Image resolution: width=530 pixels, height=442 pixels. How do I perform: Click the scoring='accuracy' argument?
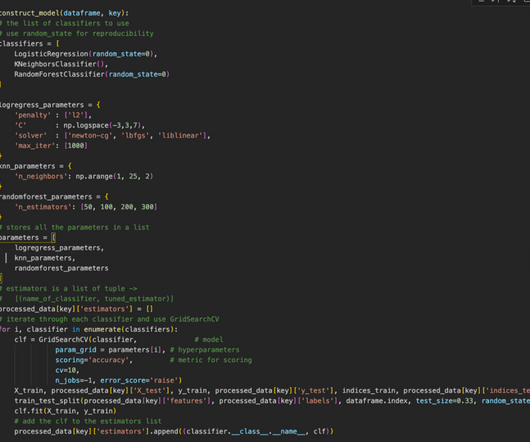click(94, 360)
